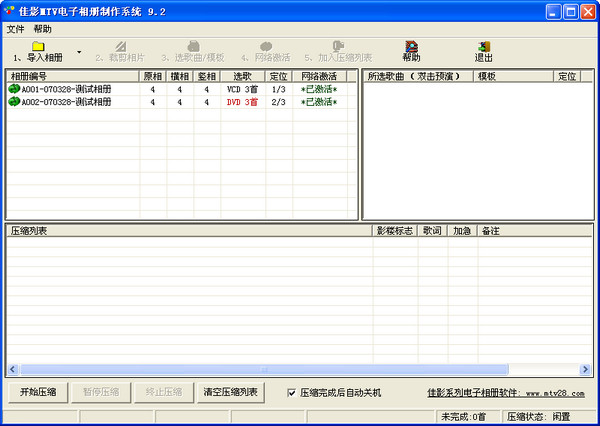Click the Import Album folder icon
This screenshot has height=426, width=600.
coord(38,46)
